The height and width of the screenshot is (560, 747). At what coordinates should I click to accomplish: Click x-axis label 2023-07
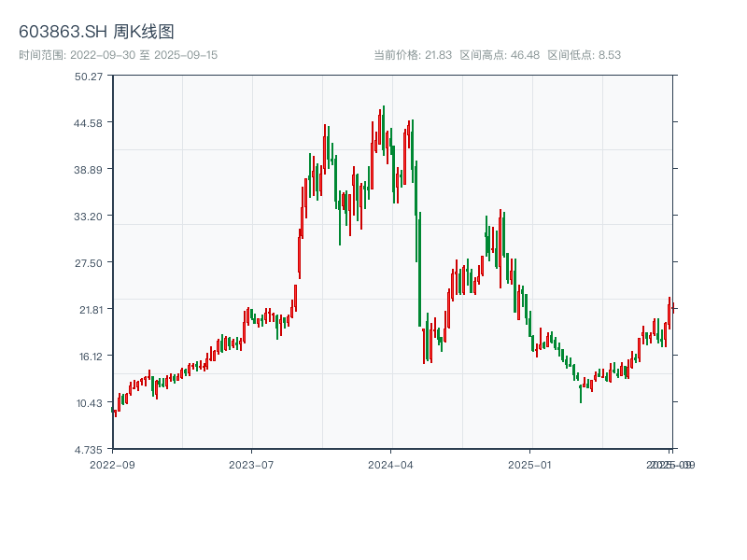(x=251, y=465)
